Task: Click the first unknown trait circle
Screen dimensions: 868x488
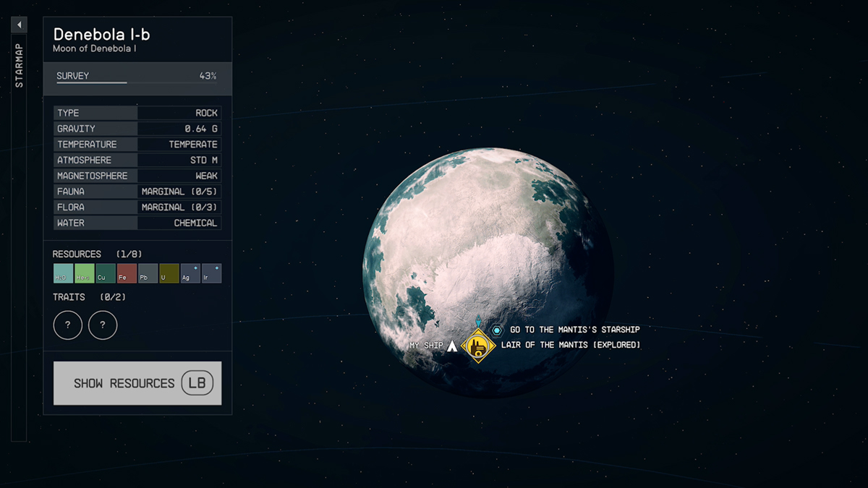Action: (x=68, y=325)
